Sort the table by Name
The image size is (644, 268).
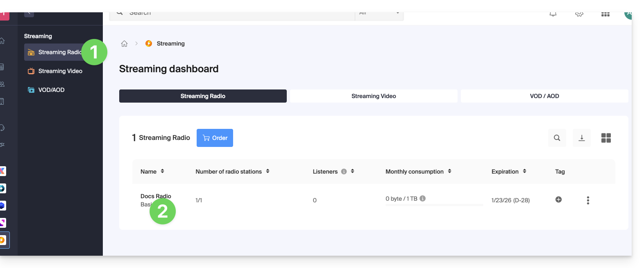coord(162,171)
